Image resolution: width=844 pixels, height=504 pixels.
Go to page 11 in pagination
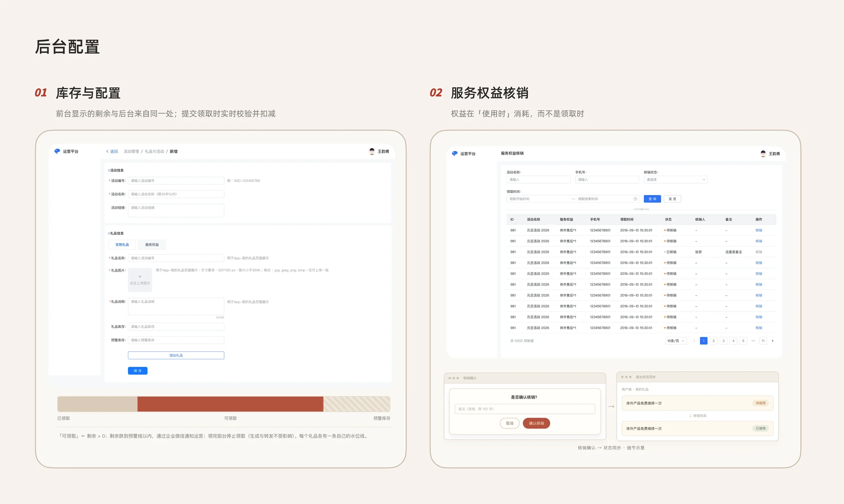coord(763,341)
